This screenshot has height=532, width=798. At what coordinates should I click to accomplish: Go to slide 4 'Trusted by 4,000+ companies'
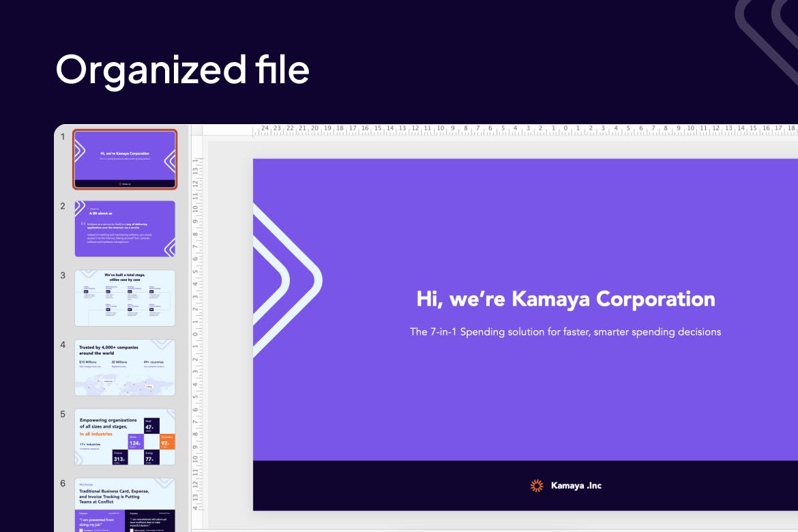coord(125,367)
